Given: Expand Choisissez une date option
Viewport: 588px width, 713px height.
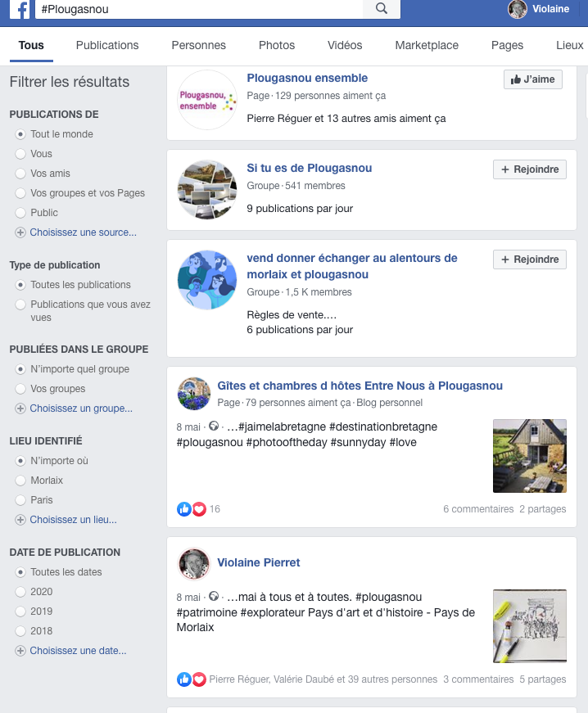Looking at the screenshot, I should [x=71, y=651].
